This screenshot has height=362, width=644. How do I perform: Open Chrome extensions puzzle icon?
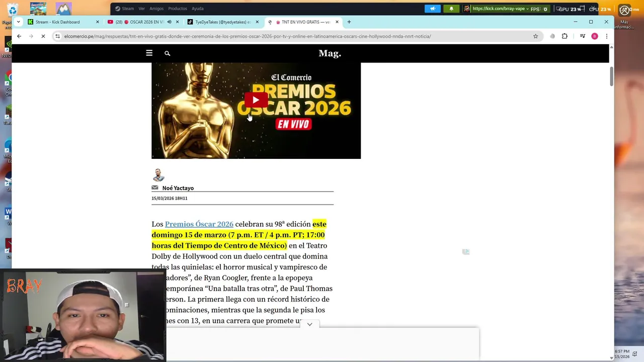point(565,36)
